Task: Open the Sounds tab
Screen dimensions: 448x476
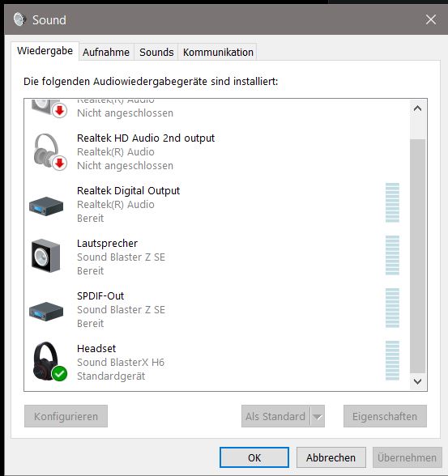Action: pos(156,52)
